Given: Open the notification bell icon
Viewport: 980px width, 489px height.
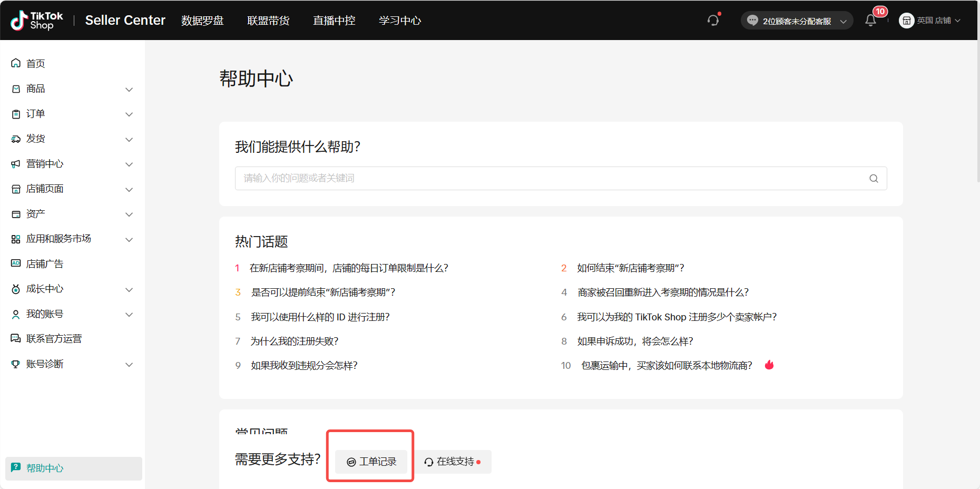Looking at the screenshot, I should pos(870,21).
